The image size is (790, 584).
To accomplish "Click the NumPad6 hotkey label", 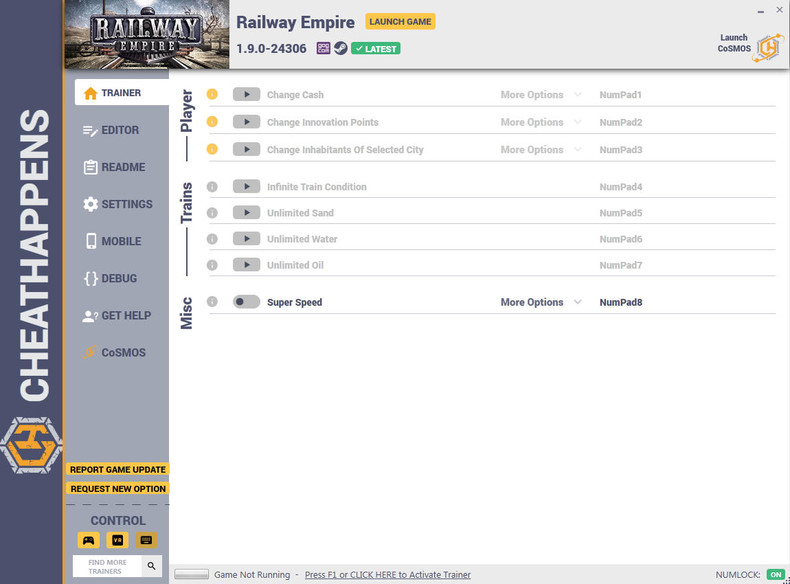I will [621, 239].
